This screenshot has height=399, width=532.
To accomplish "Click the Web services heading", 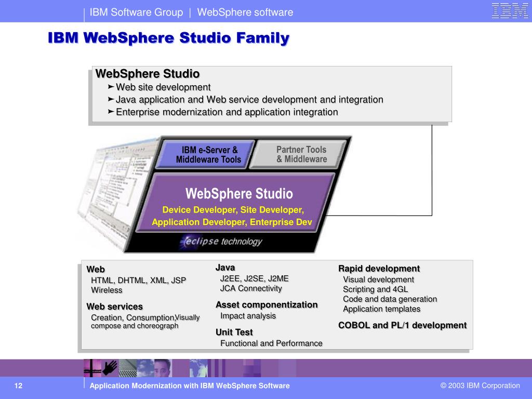I will click(115, 307).
